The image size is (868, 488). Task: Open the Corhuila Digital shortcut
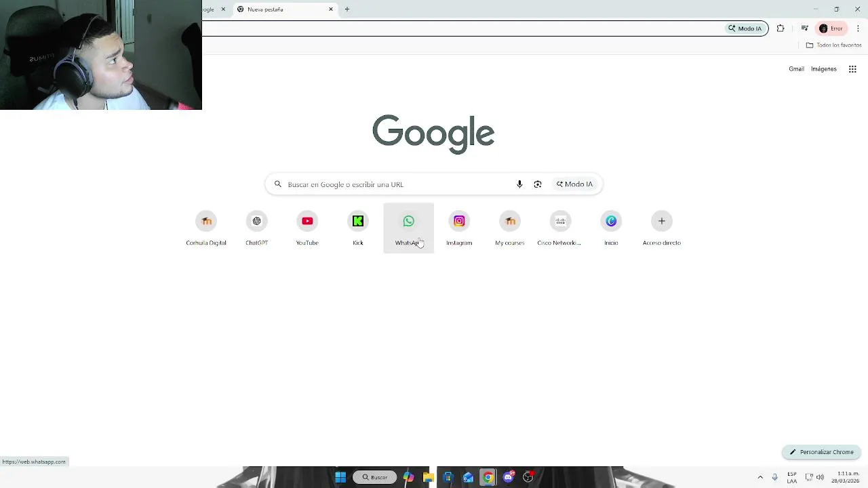click(206, 228)
